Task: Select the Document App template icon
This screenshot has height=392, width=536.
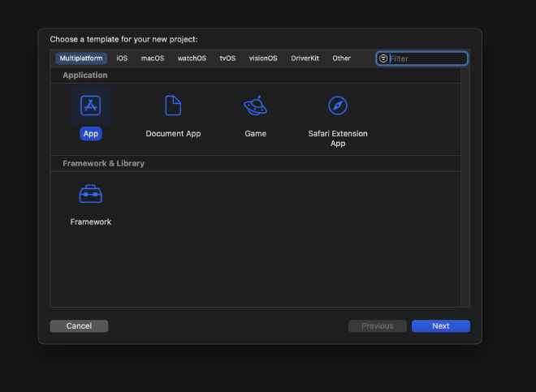Action: tap(173, 106)
